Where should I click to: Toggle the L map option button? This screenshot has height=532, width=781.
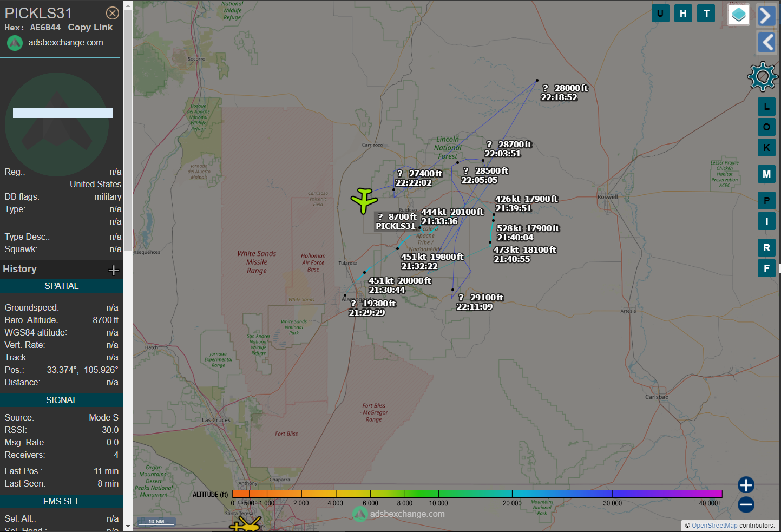pyautogui.click(x=766, y=107)
